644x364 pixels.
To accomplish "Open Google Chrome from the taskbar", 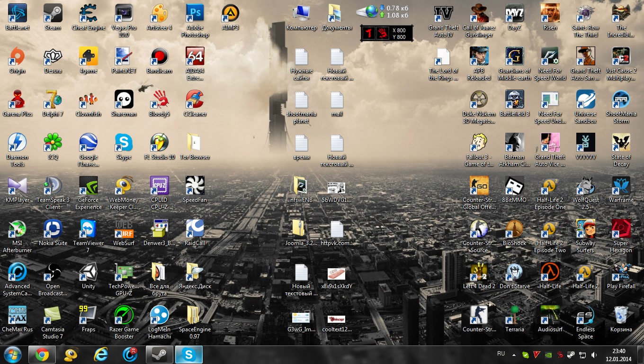I will tap(42, 355).
